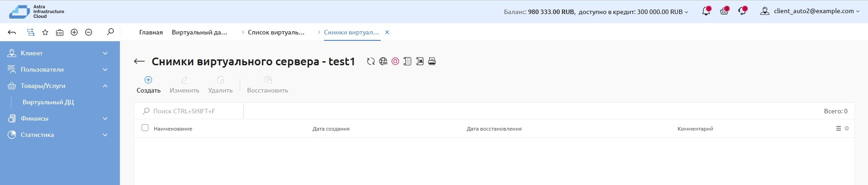Screen dimensions: 868x185
Task: Open the table column settings gear
Action: [x=847, y=129]
